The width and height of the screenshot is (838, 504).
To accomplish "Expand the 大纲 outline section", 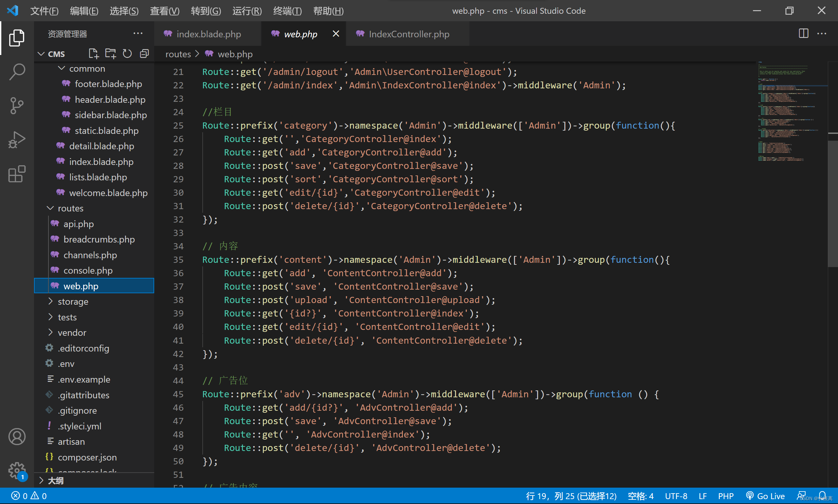I will point(56,480).
